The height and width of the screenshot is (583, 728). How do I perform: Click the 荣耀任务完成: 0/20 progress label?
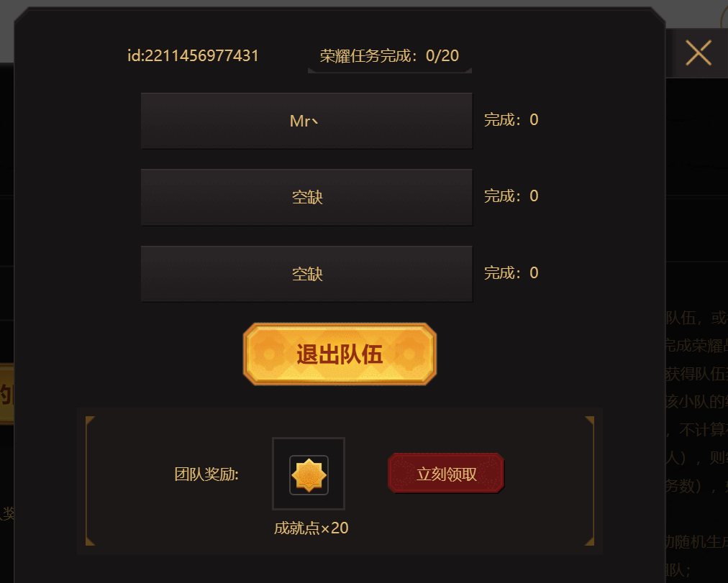389,56
